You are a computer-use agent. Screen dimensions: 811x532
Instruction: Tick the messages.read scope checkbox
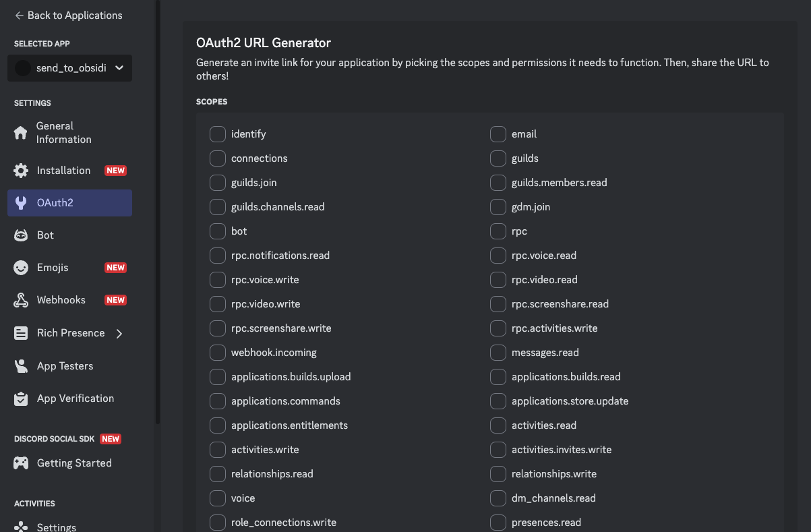498,353
